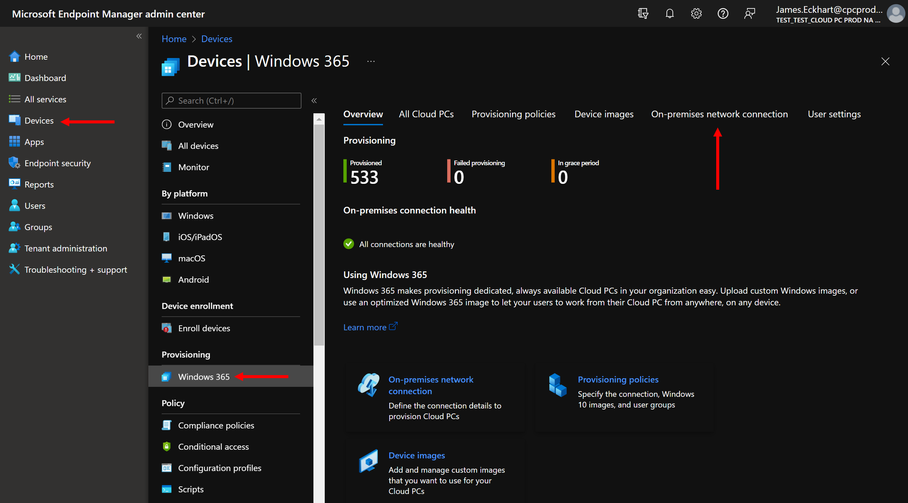The height and width of the screenshot is (503, 908).
Task: Click the Troubleshooting + support wrench icon
Action: (14, 269)
